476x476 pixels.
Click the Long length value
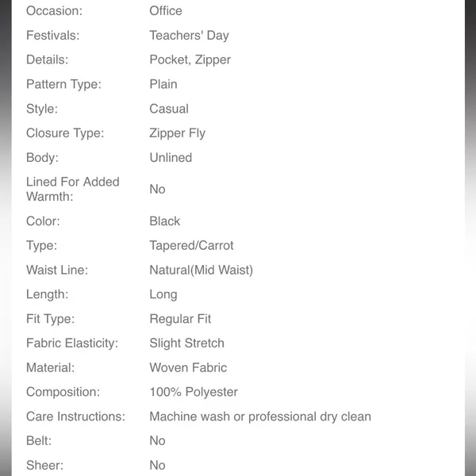[x=163, y=294]
